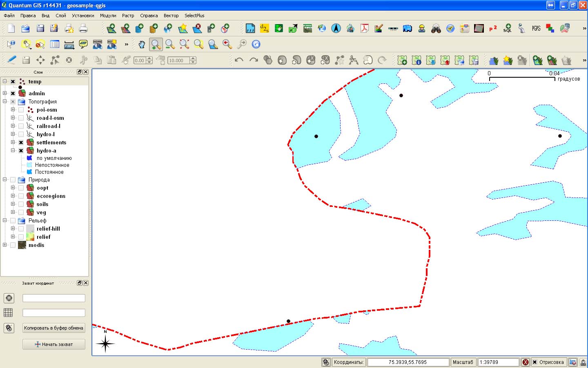Zoom to full extent with the red-arrows magnifier
This screenshot has width=588, height=368.
pos(185,44)
